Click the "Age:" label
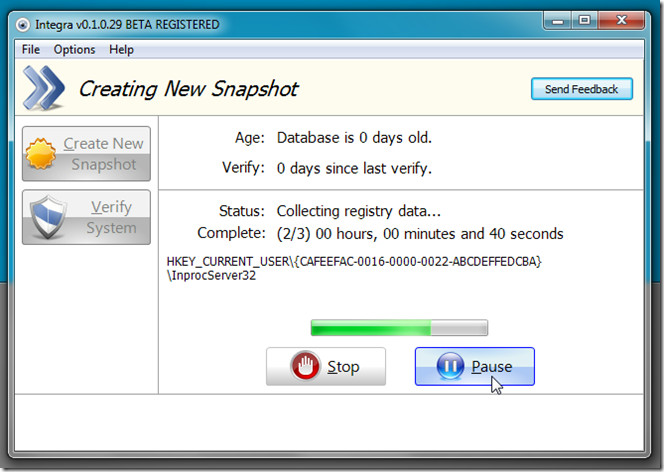The width and height of the screenshot is (664, 472). (250, 138)
